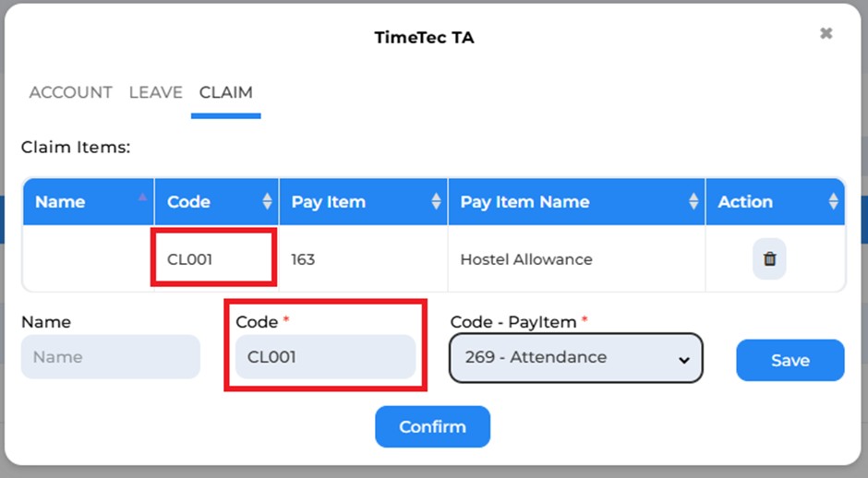Switch to the ACCOUNT tab
868x478 pixels.
click(71, 92)
